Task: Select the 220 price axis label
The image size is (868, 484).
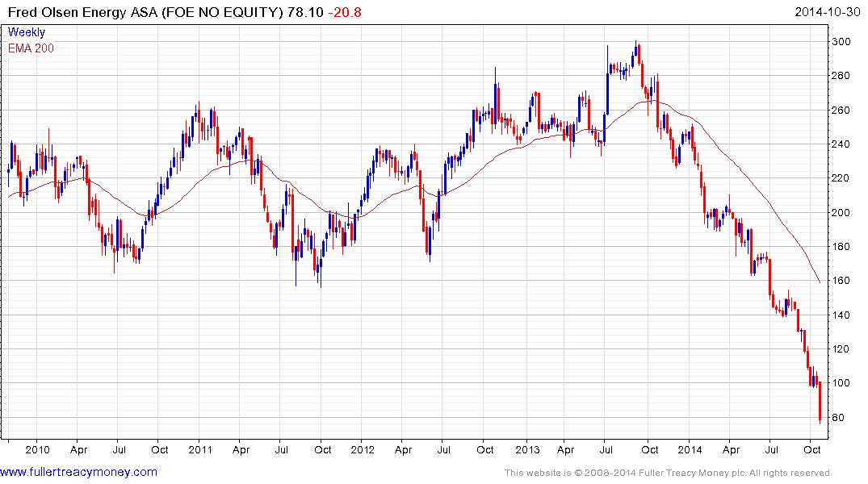Action: tap(841, 178)
